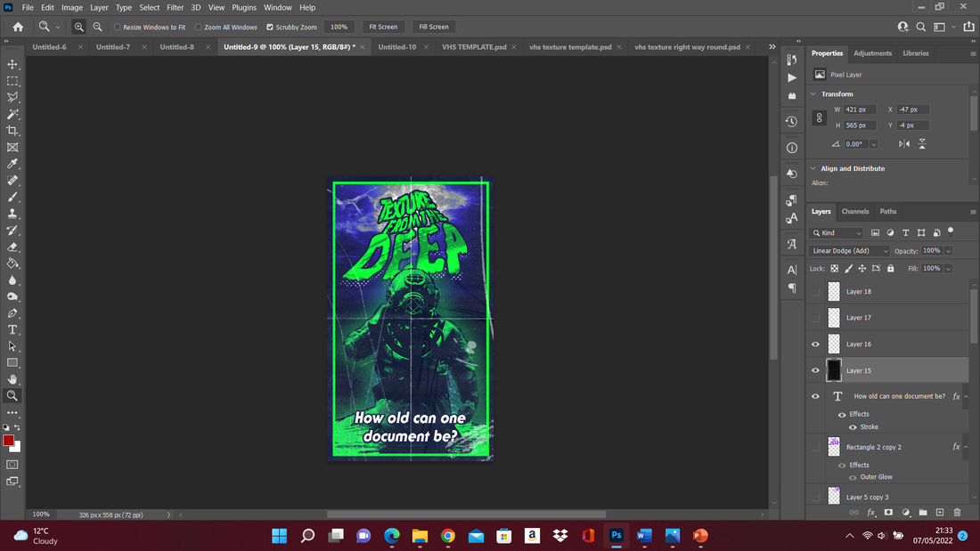Open the Layer menu
This screenshot has width=980, height=551.
point(99,7)
